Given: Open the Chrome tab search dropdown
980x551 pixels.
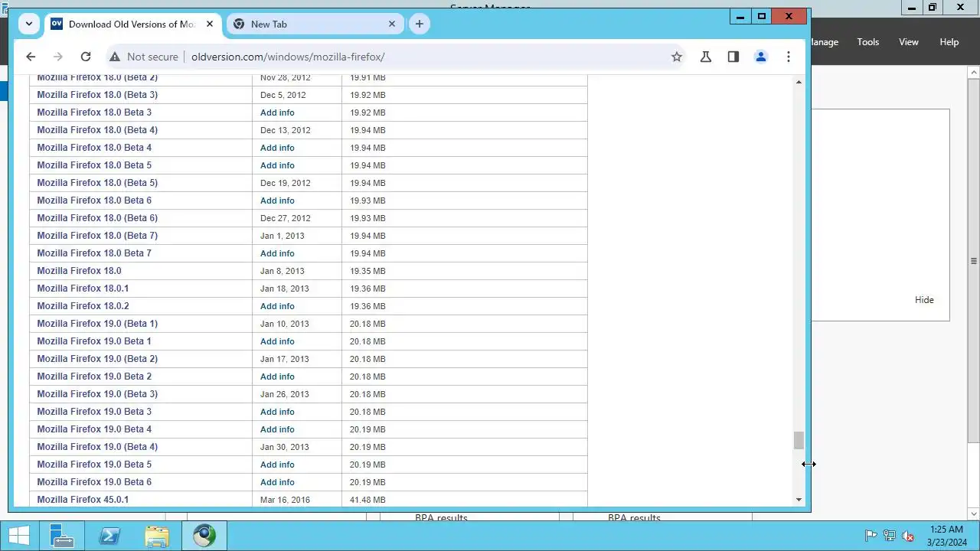Looking at the screenshot, I should [29, 24].
